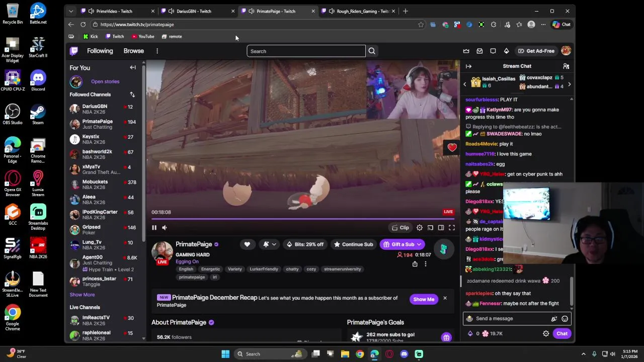Switch to Following tab
644x362 pixels.
point(100,51)
